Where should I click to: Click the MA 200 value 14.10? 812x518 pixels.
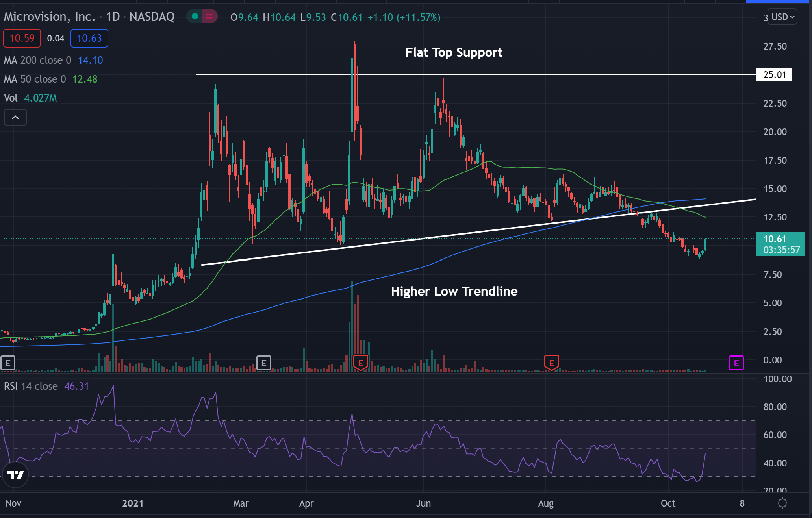(x=90, y=60)
